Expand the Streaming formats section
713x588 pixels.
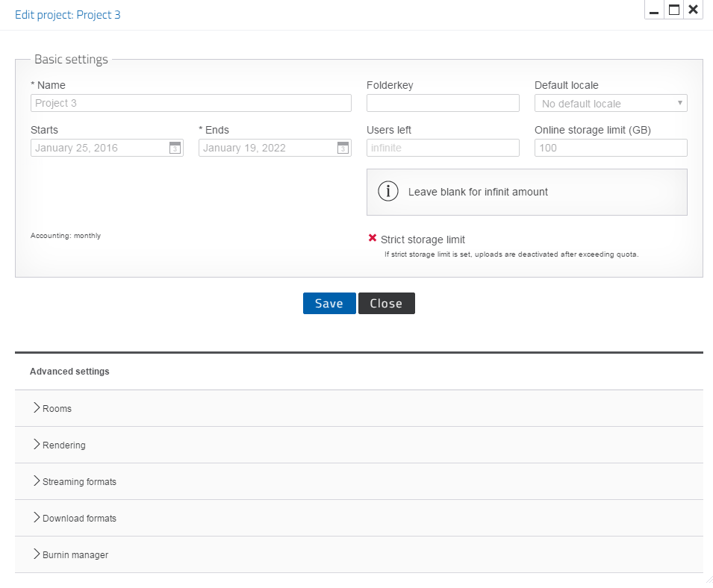pyautogui.click(x=359, y=481)
